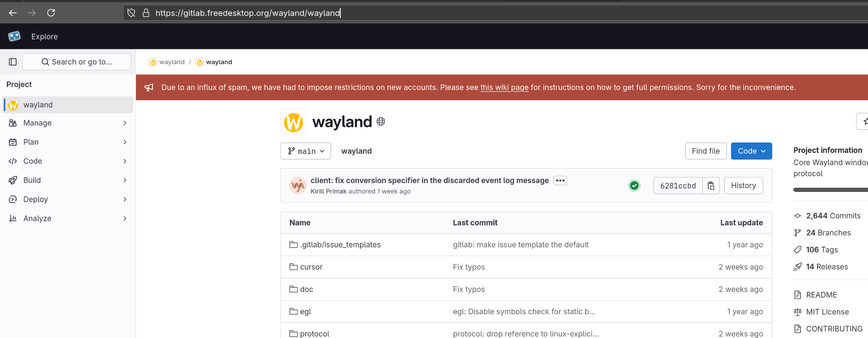Open the wayland group breadcrumb
Screen dimensions: 868x338
point(167,62)
